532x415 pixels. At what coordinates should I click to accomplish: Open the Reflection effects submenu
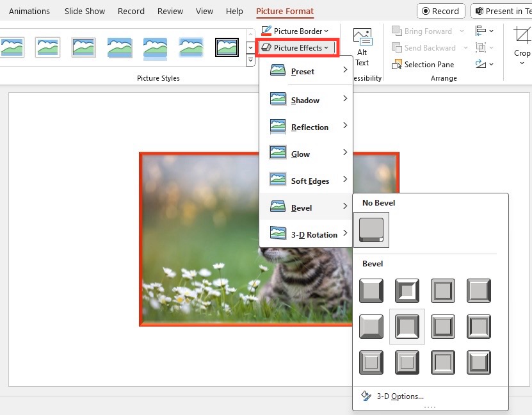coord(306,127)
